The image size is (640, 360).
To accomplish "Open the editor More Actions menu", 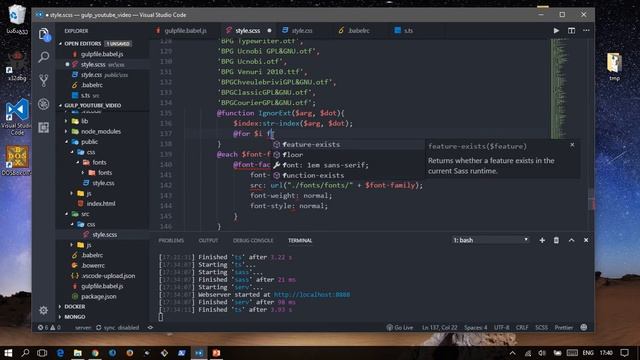I will (586, 31).
